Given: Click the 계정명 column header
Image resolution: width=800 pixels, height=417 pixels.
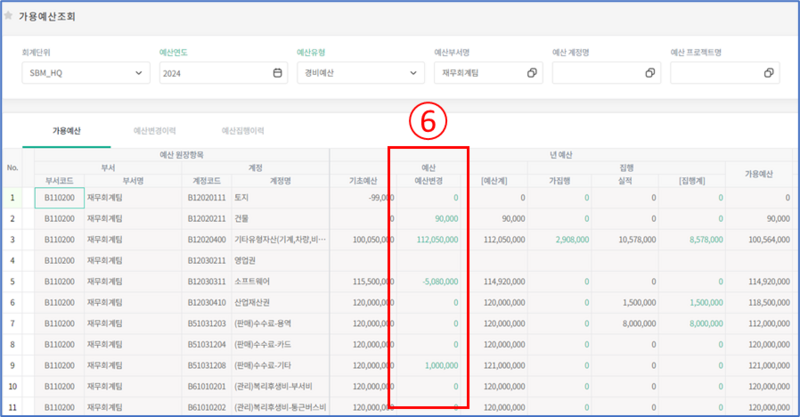Looking at the screenshot, I should [280, 181].
